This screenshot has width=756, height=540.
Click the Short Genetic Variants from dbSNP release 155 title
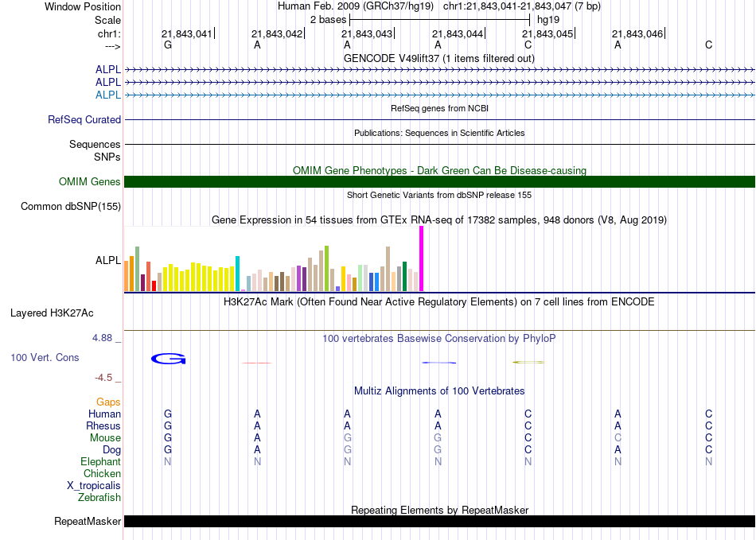pyautogui.click(x=439, y=195)
